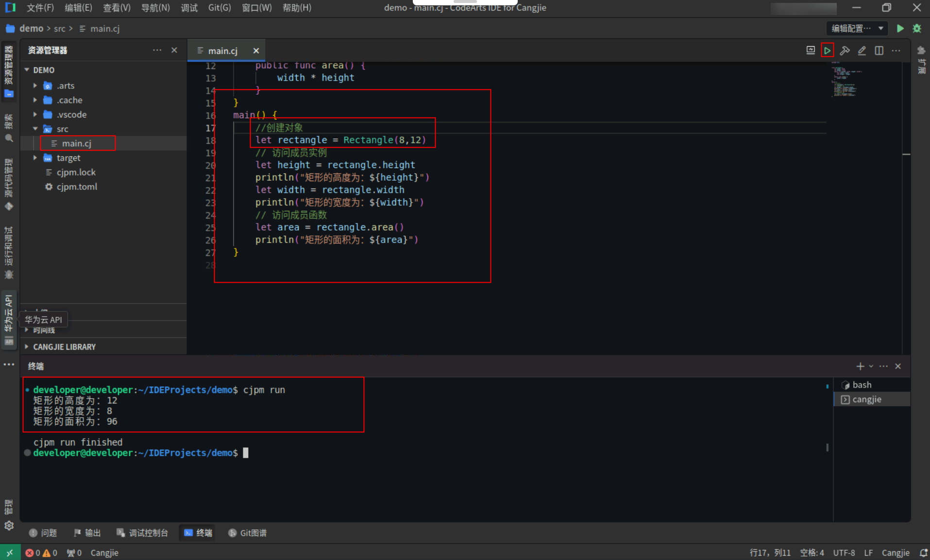930x560 pixels.
Task: Click the line and column indicator in the status bar
Action: point(770,553)
